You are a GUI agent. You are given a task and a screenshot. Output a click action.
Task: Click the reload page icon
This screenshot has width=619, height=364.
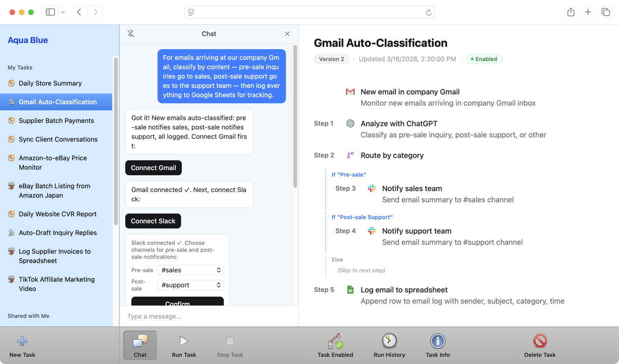point(428,13)
